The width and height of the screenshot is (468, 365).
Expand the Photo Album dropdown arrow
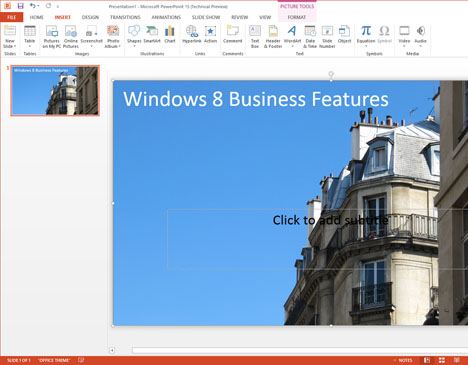(x=119, y=46)
